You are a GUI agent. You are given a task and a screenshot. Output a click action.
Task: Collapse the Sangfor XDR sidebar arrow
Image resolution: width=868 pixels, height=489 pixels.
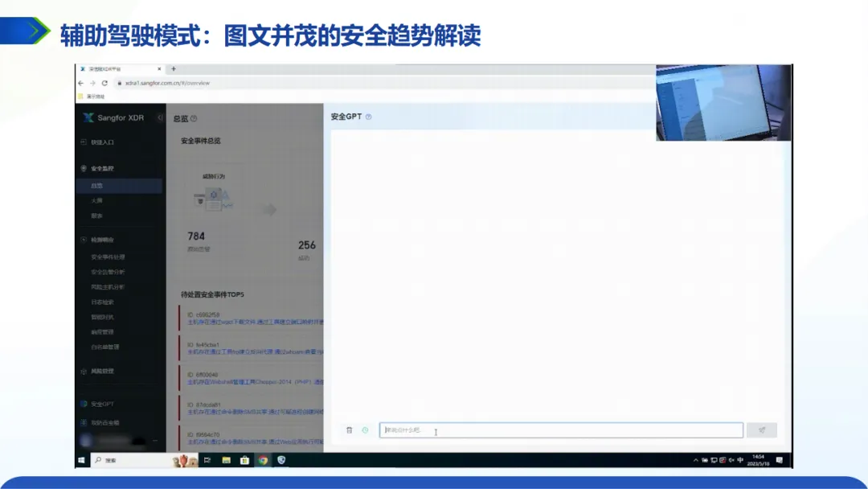[x=160, y=117]
